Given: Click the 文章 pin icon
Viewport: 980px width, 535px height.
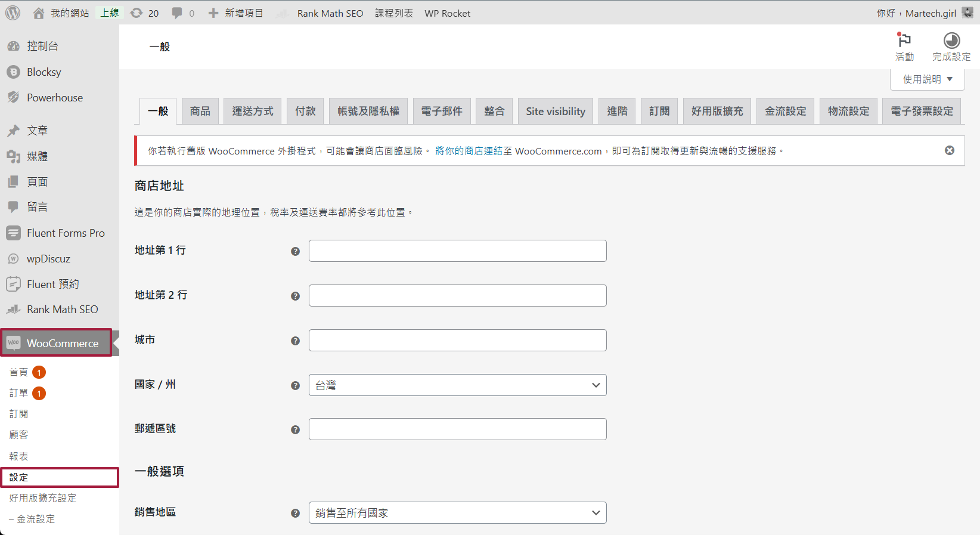Looking at the screenshot, I should click(13, 131).
